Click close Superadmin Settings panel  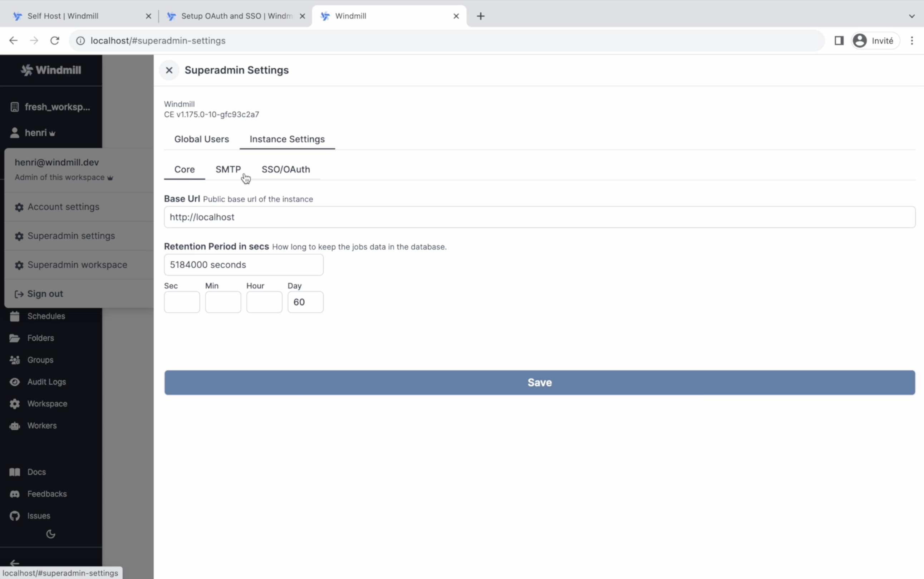(x=168, y=70)
